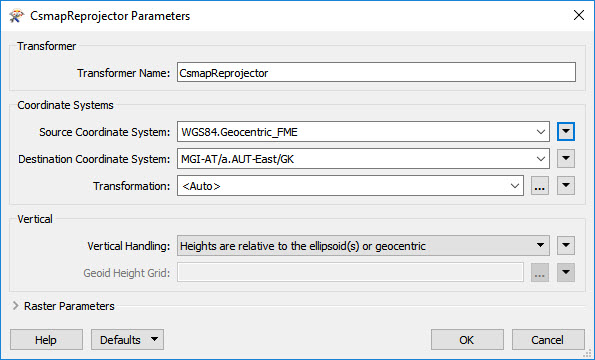This screenshot has height=360, width=595.
Task: Click the Transformer Name label
Action: (x=124, y=73)
